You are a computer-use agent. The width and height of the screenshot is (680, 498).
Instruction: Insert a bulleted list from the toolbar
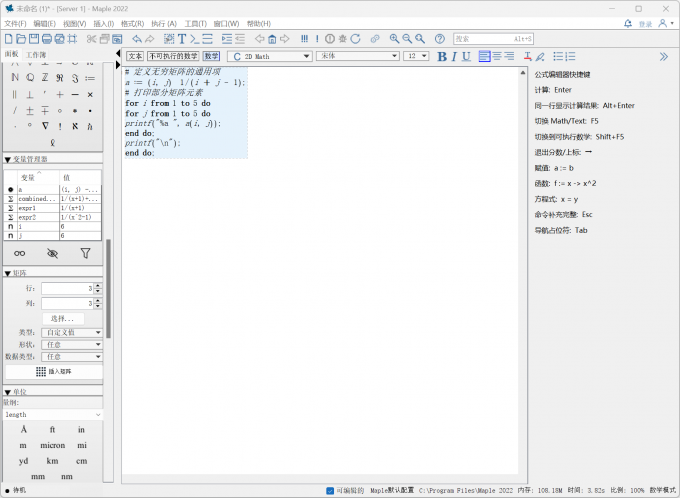coord(558,56)
